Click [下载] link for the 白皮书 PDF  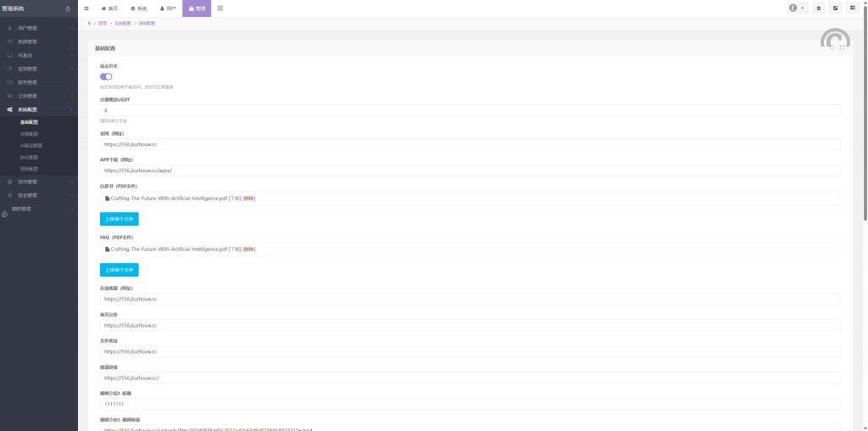click(x=236, y=199)
